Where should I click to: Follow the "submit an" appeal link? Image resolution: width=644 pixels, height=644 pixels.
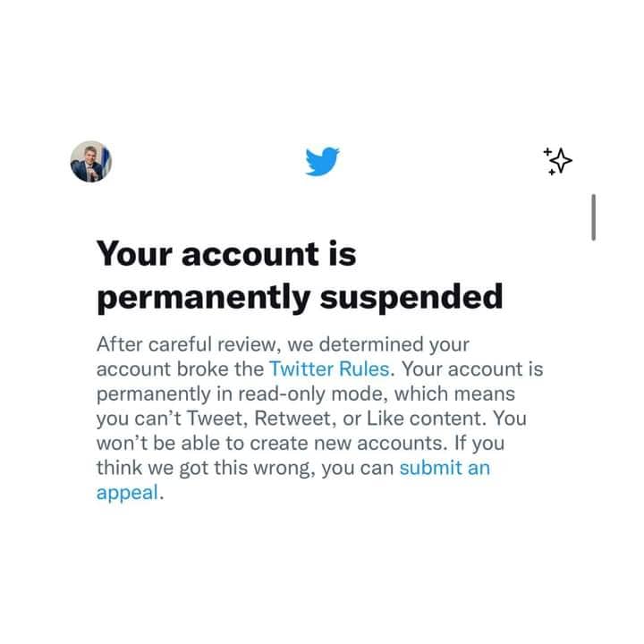(x=445, y=468)
